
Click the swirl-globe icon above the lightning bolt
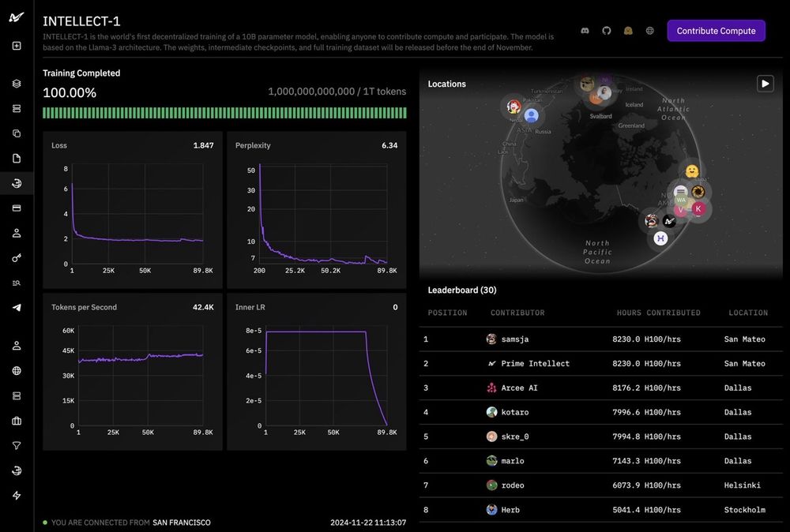point(17,470)
